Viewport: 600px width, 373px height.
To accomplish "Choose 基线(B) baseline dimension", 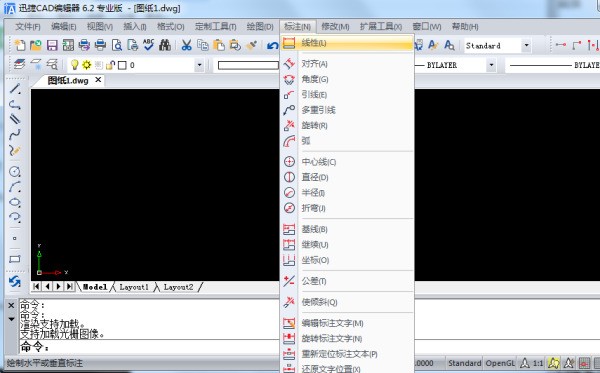I will point(347,229).
